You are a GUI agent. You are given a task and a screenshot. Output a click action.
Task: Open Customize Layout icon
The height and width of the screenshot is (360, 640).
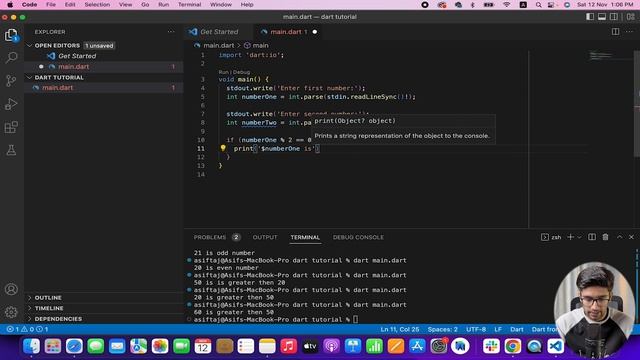[631, 17]
